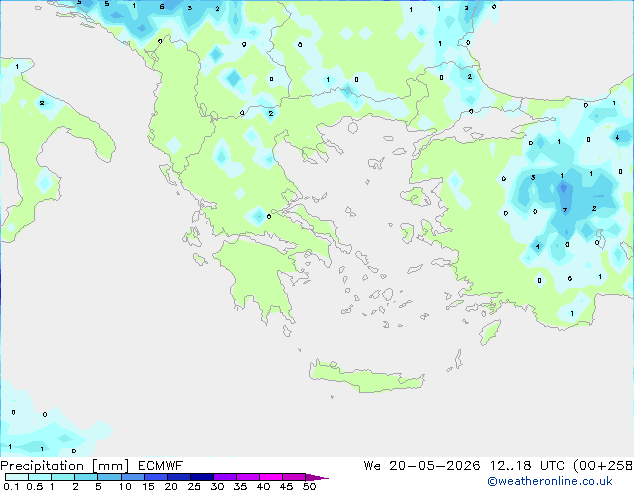The height and width of the screenshot is (490, 634).
Task: Click the '10' legend scale label
Action: (x=125, y=486)
